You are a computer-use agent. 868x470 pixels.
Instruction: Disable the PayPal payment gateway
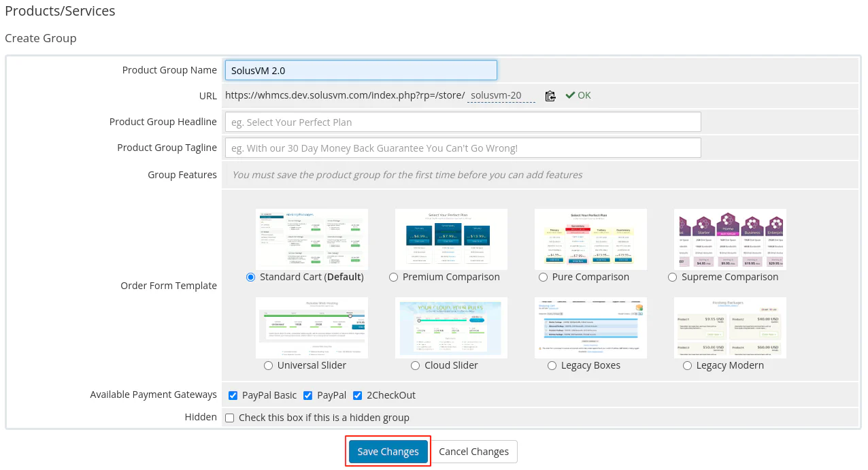tap(307, 395)
